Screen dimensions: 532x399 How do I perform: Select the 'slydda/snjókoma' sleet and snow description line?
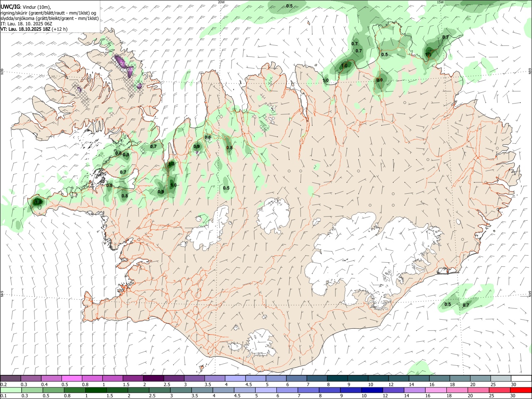(49, 18)
